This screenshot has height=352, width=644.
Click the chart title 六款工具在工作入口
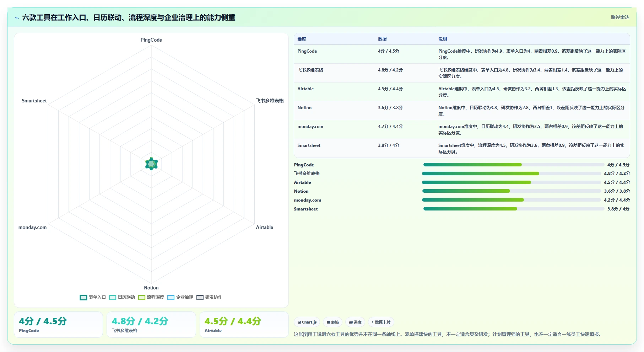point(129,18)
